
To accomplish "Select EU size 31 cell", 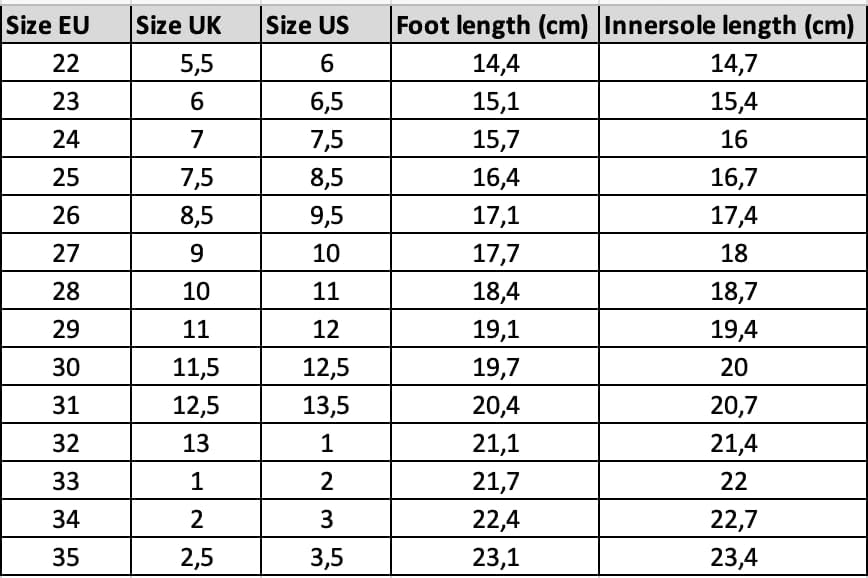I will (x=66, y=405).
